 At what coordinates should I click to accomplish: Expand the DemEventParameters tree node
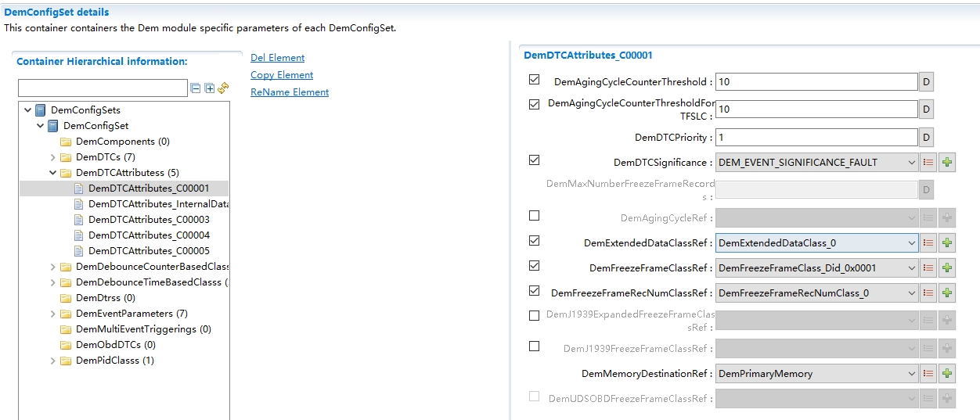[53, 314]
